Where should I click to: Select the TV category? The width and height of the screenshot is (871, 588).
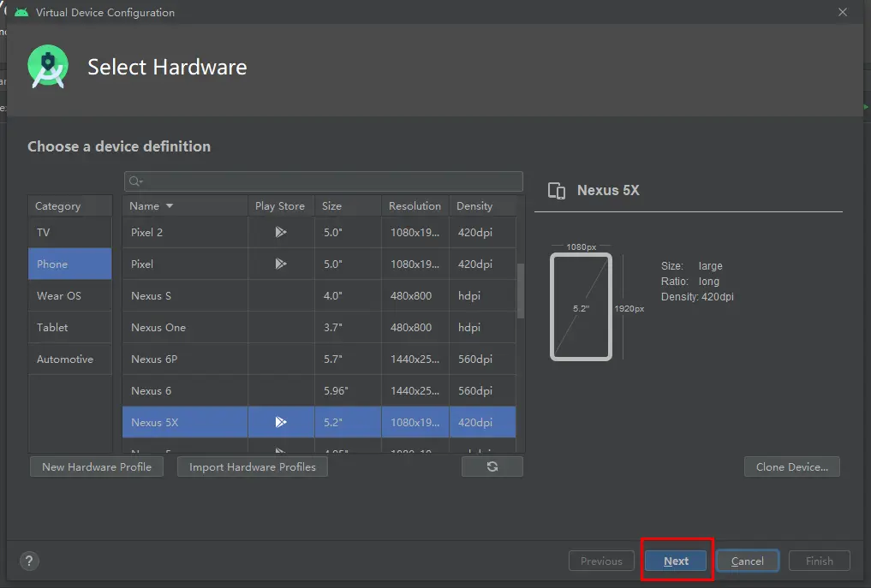[x=70, y=232]
